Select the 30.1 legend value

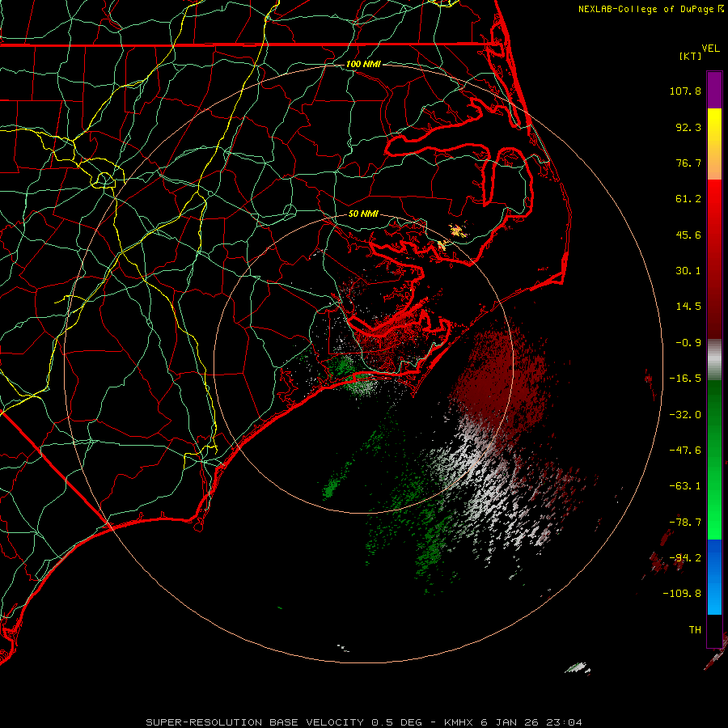click(x=688, y=271)
